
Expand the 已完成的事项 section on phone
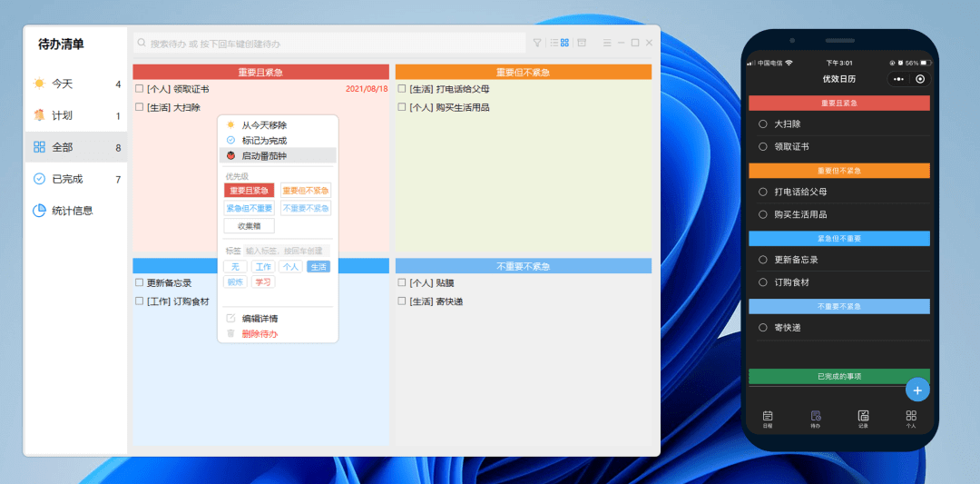click(838, 376)
